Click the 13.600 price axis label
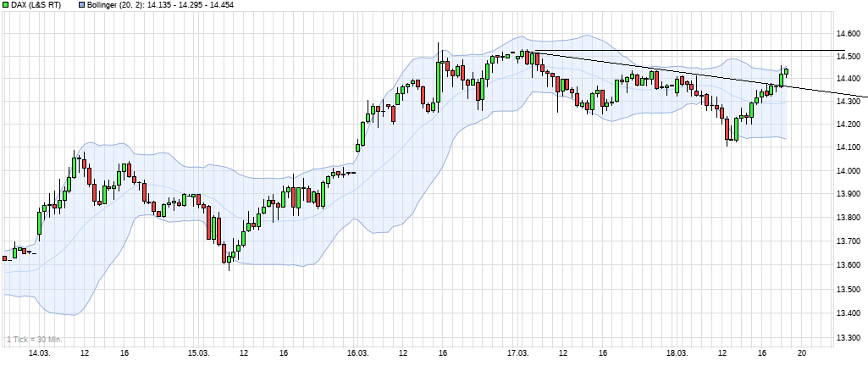 tap(849, 265)
